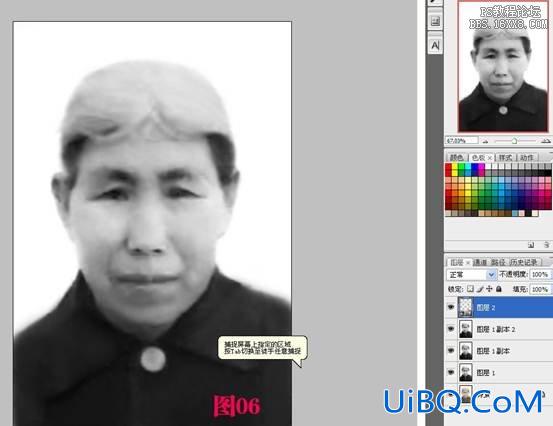The height and width of the screenshot is (426, 553).
Task: Click the zoom out icon in Navigator
Action: click(486, 141)
